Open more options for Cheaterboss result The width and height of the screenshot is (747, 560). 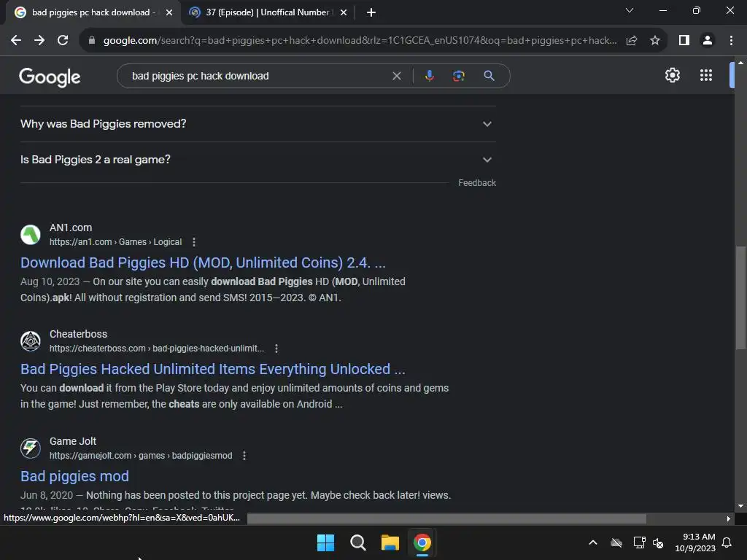pos(276,349)
